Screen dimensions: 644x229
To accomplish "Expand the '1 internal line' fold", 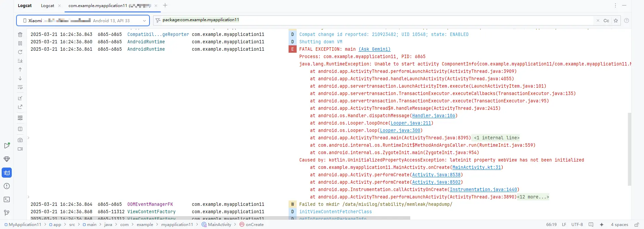I will [497, 138].
